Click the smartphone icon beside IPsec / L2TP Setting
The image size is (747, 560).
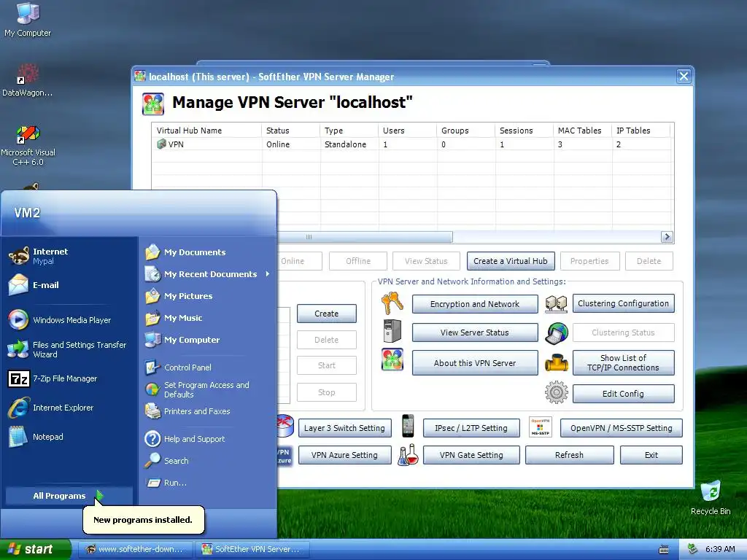[408, 426]
